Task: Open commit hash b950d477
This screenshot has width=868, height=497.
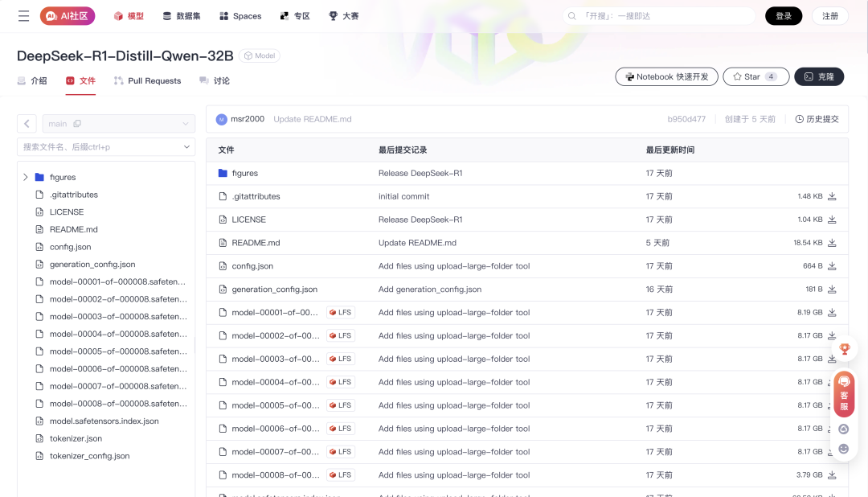Action: point(686,119)
